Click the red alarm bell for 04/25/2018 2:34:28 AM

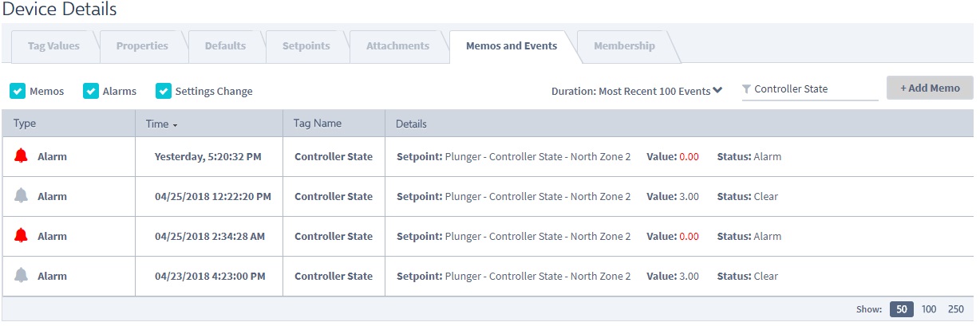point(22,236)
